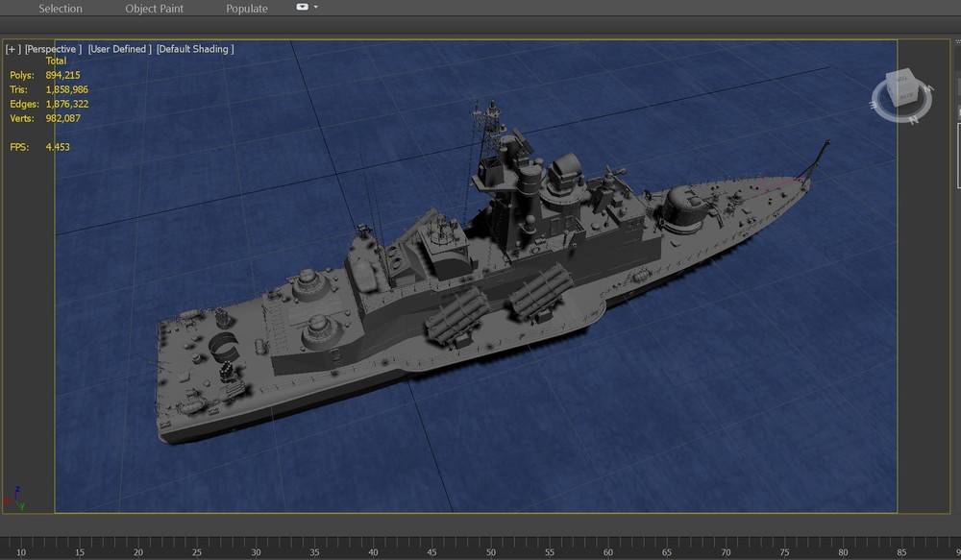The image size is (961, 560).
Task: Select North on the ViewCube compass
Action: pyautogui.click(x=912, y=119)
